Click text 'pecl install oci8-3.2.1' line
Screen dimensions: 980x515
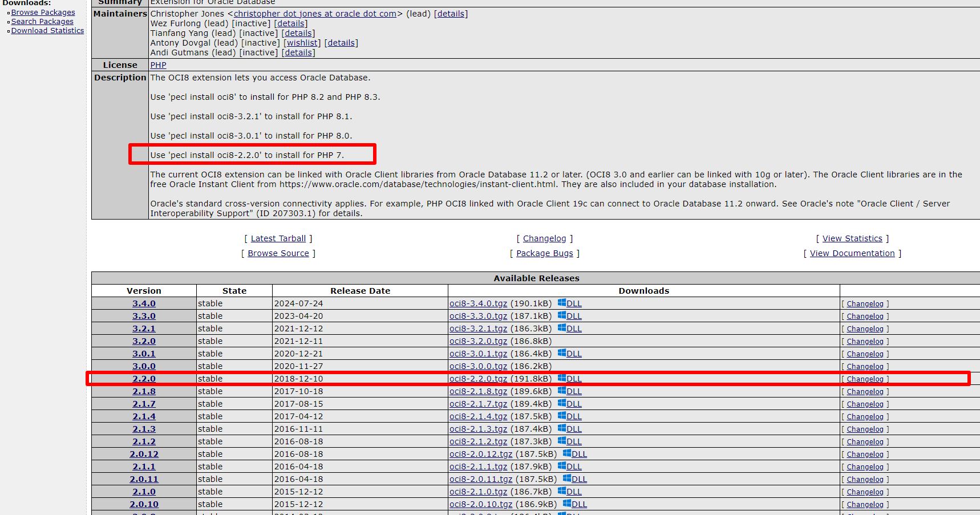coord(251,116)
